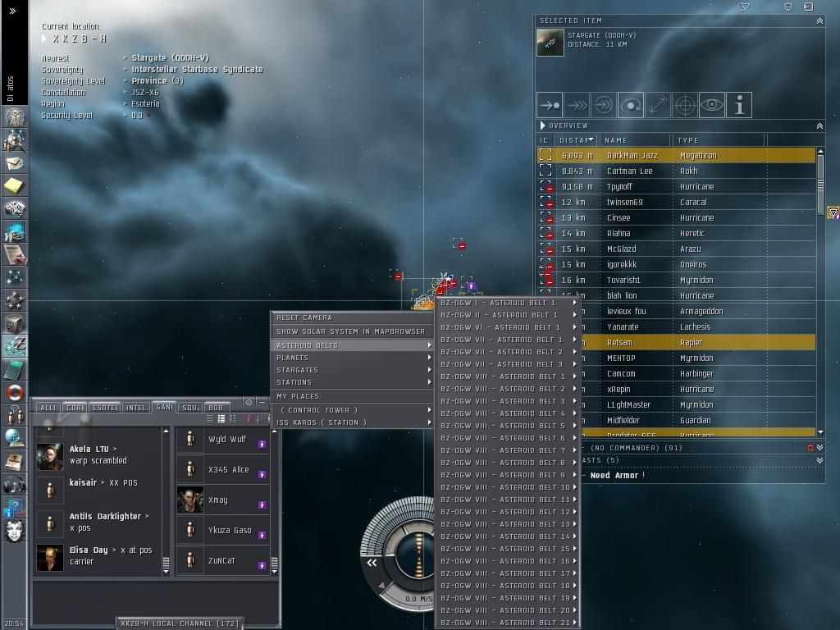Select DarkMan Jazz Megathron overview row
This screenshot has height=630, width=840.
(x=676, y=155)
